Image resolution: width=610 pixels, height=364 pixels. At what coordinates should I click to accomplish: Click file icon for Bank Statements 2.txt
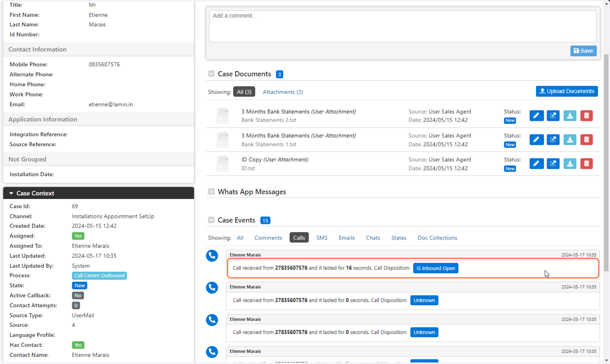tap(223, 116)
